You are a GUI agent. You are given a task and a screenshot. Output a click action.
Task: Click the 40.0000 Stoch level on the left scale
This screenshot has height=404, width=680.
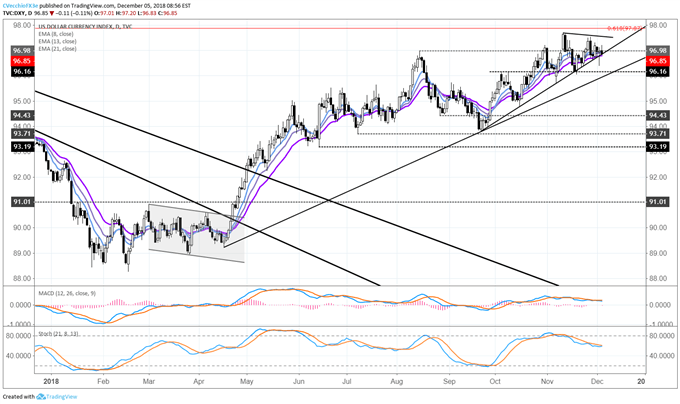[20, 355]
